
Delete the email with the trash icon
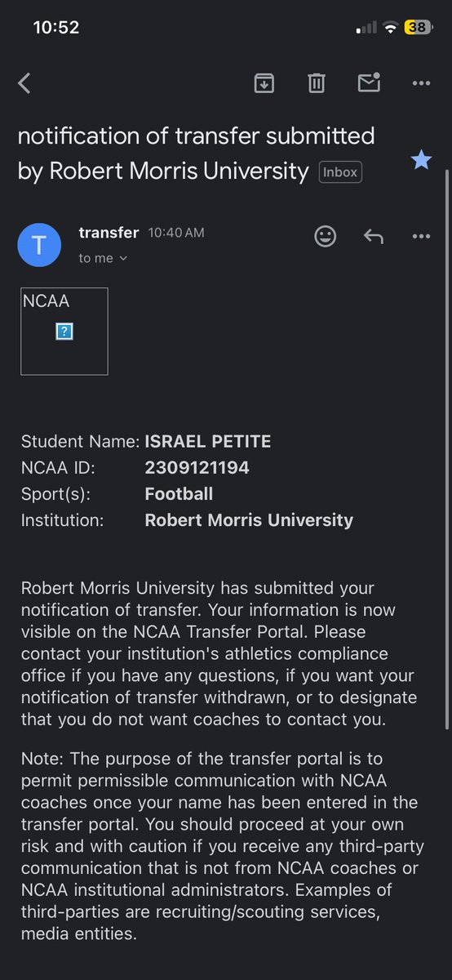pyautogui.click(x=317, y=82)
